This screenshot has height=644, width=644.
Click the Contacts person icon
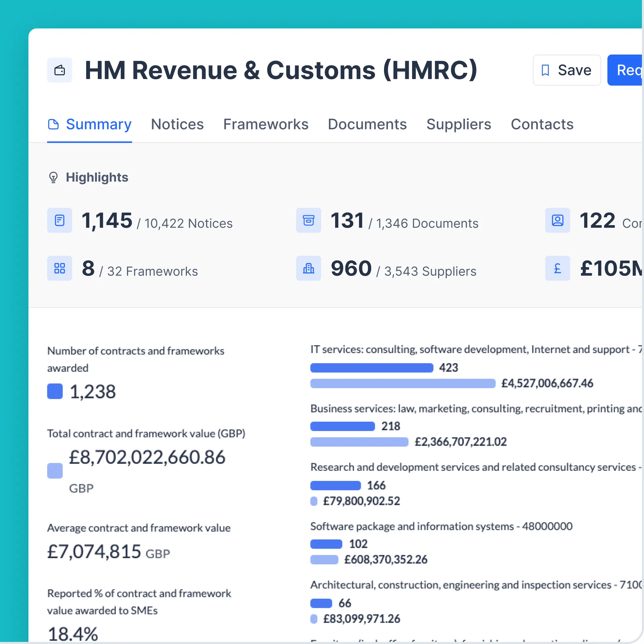[558, 220]
